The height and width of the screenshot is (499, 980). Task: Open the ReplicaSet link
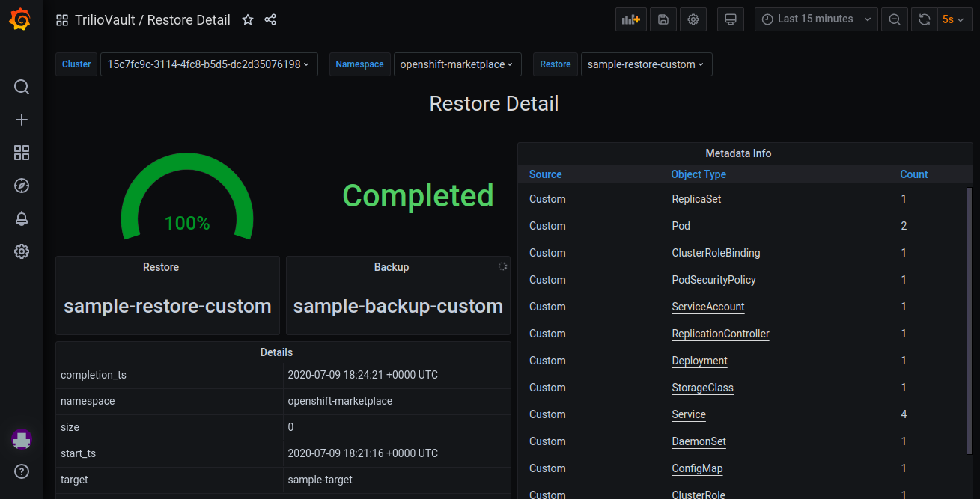pos(696,199)
